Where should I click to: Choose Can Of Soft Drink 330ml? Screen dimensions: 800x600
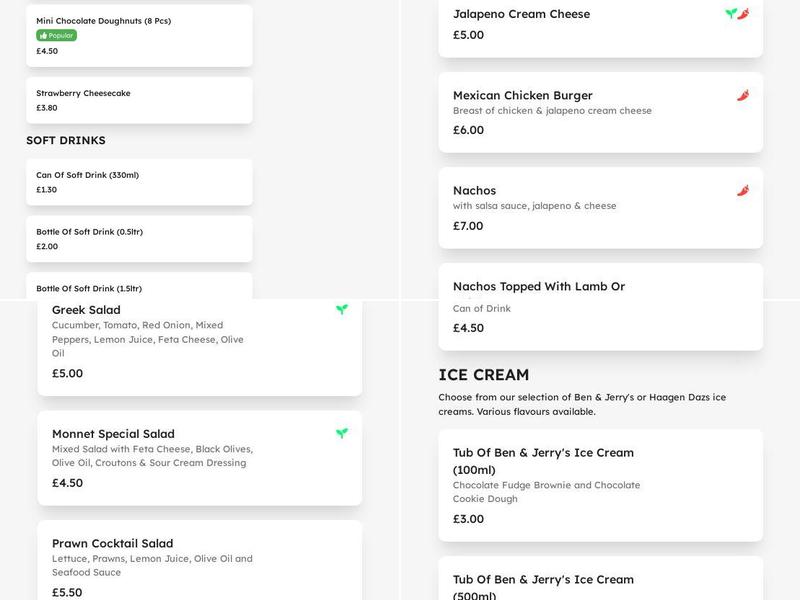140,182
